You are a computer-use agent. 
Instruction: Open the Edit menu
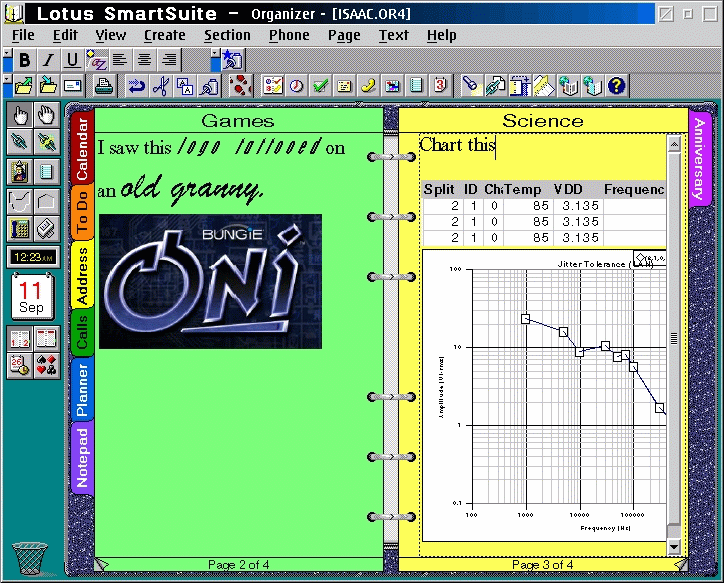(x=65, y=36)
